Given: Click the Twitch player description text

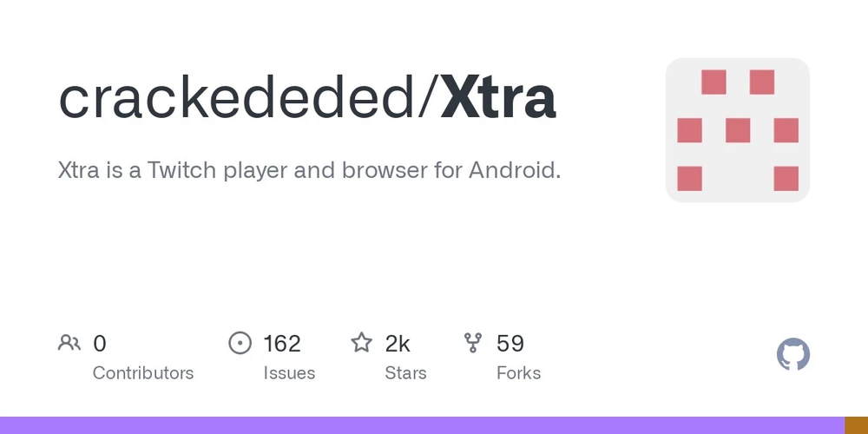Looking at the screenshot, I should (309, 170).
